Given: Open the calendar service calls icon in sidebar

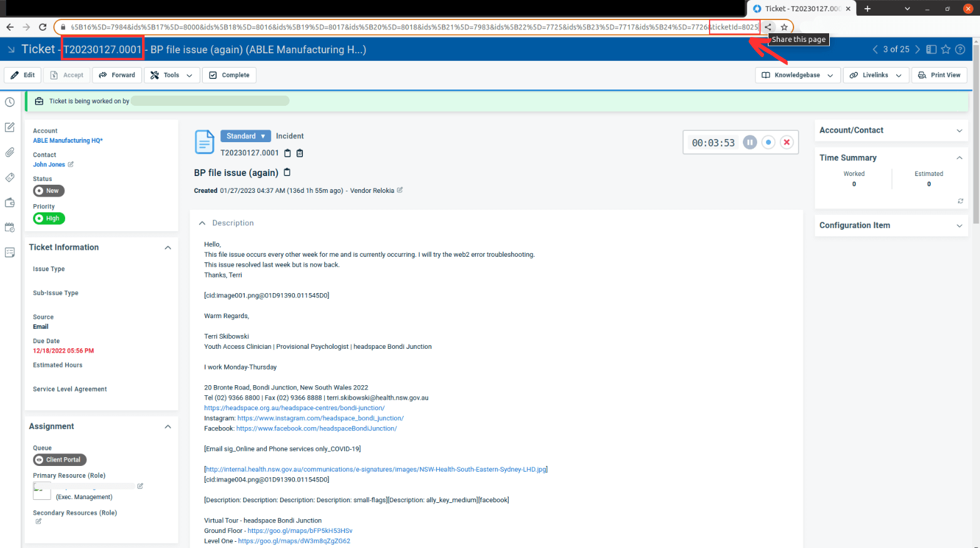Looking at the screenshot, I should (10, 227).
